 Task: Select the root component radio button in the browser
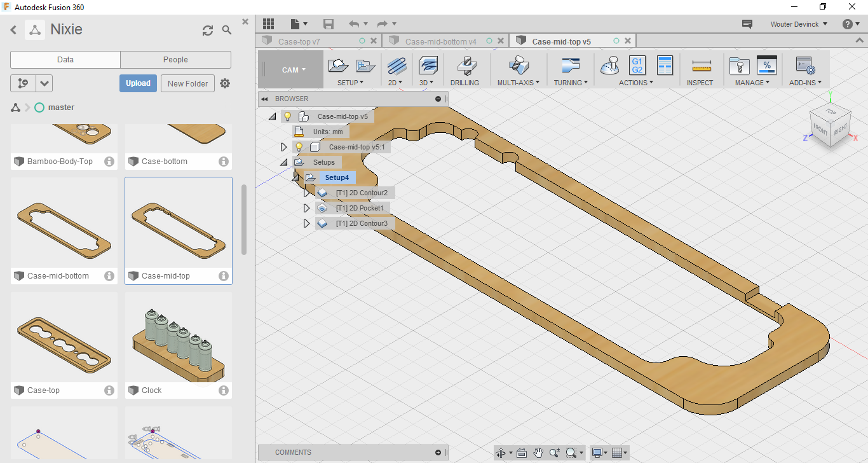click(x=304, y=116)
